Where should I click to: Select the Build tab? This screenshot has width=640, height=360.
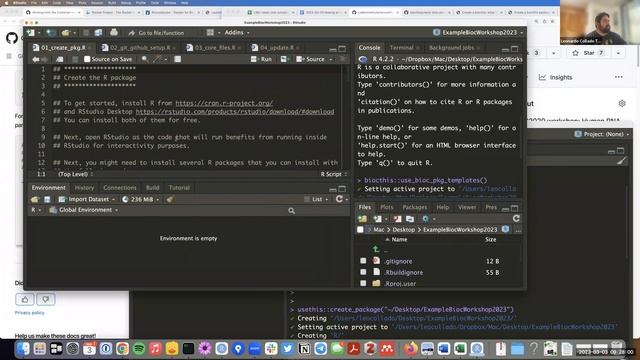(x=153, y=188)
